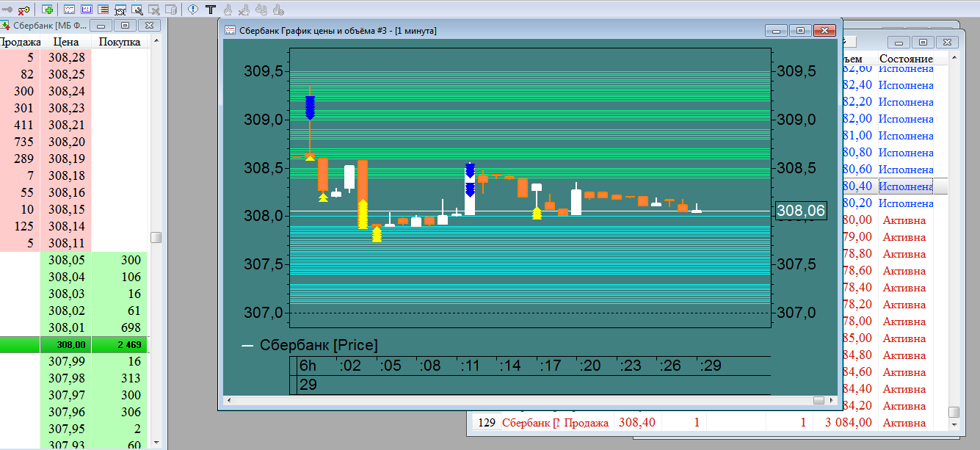980x450 pixels.
Task: Select the 308,05 best bid price
Action: coord(66,260)
